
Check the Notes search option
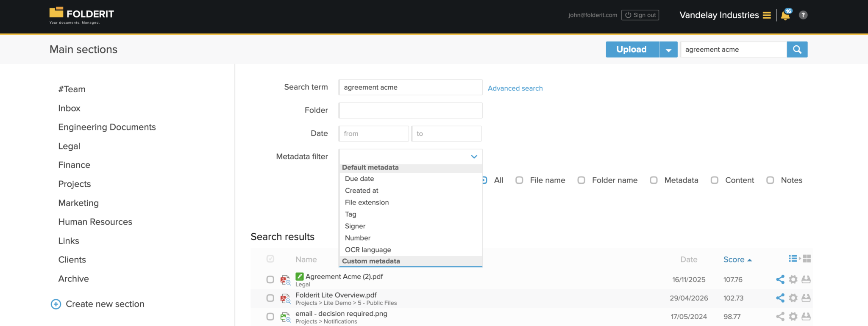coord(771,180)
